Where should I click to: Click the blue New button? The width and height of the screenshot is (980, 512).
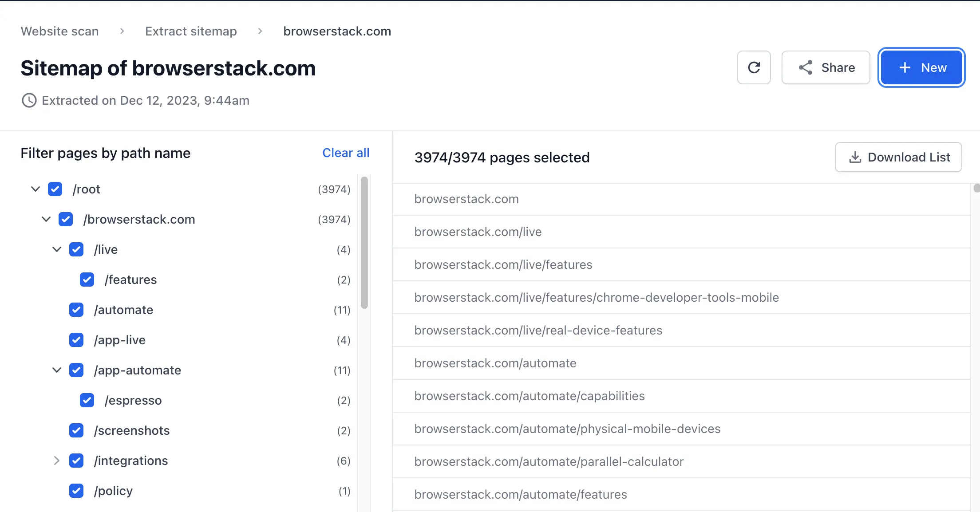click(921, 67)
